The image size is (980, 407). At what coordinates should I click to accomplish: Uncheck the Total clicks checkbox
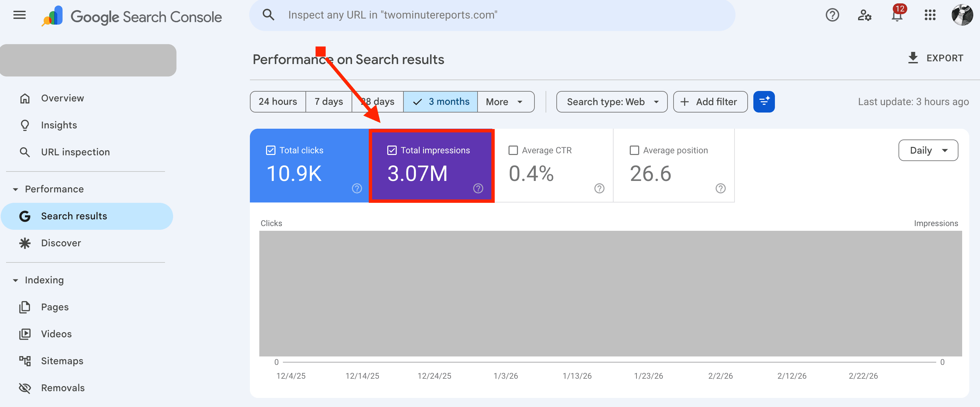tap(270, 150)
